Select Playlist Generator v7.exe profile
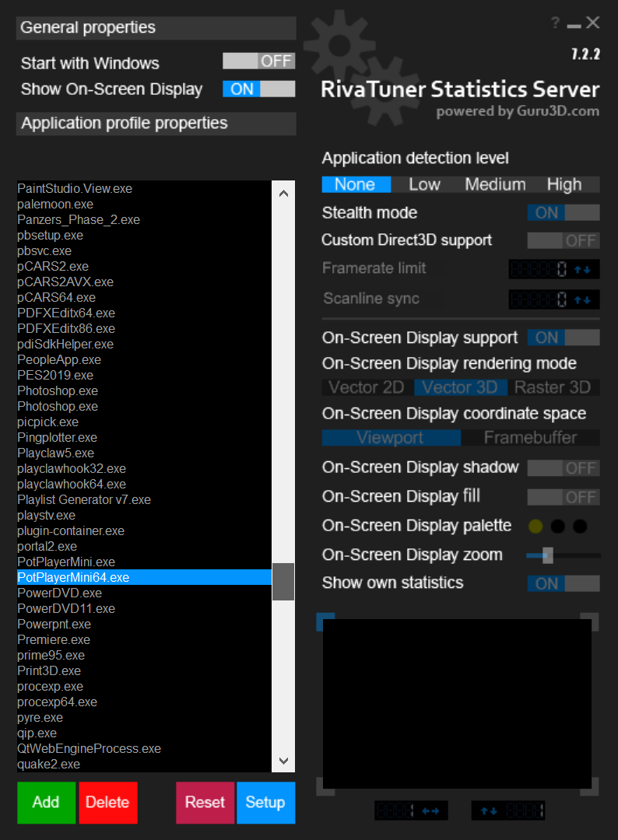618x840 pixels. 144,499
